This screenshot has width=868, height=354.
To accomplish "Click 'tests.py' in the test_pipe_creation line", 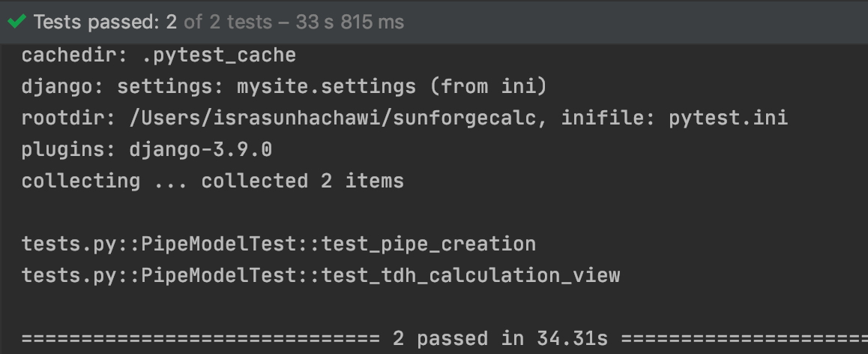I will click(x=69, y=244).
